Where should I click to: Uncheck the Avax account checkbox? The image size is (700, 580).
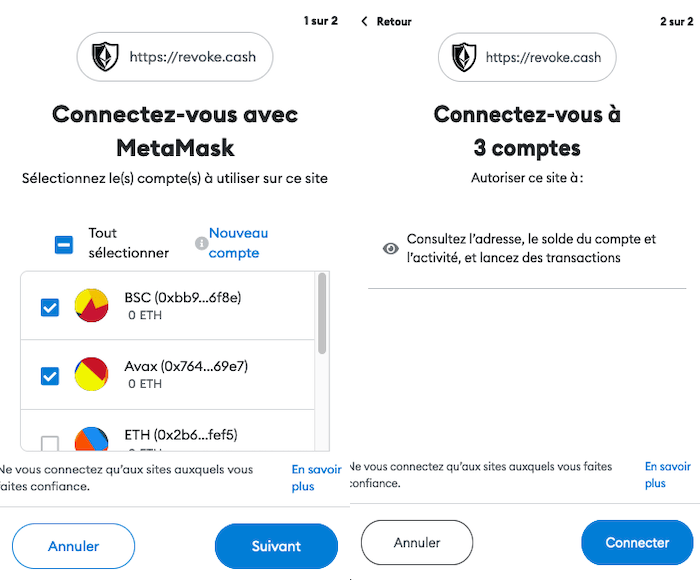tap(50, 376)
